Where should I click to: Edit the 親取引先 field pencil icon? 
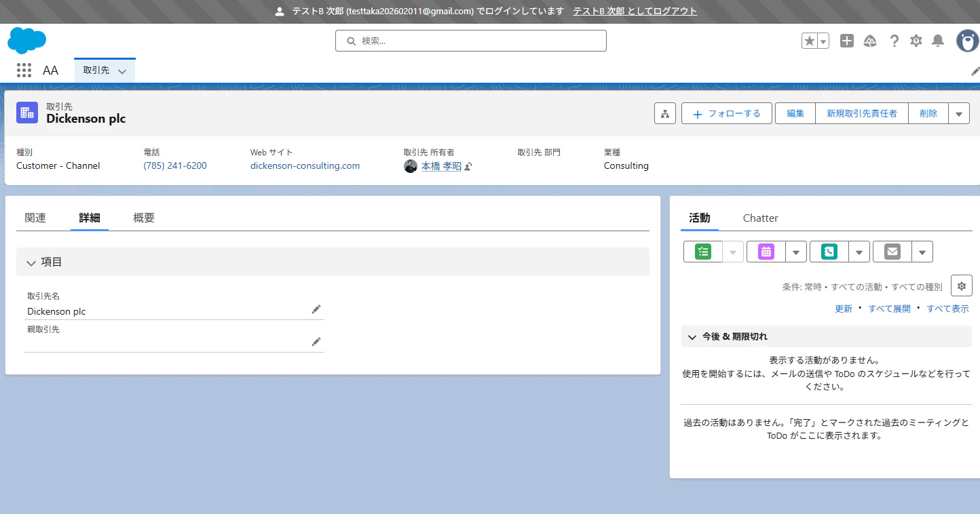coord(316,342)
